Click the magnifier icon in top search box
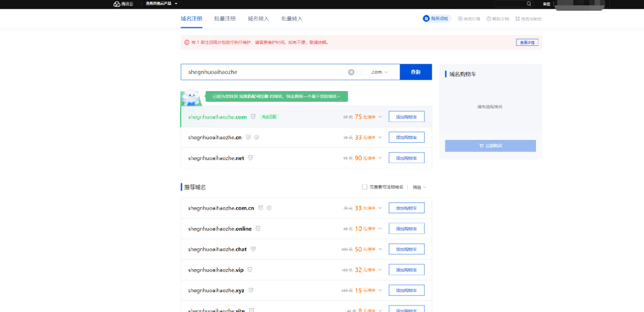The width and height of the screenshot is (644, 312). click(x=528, y=4)
